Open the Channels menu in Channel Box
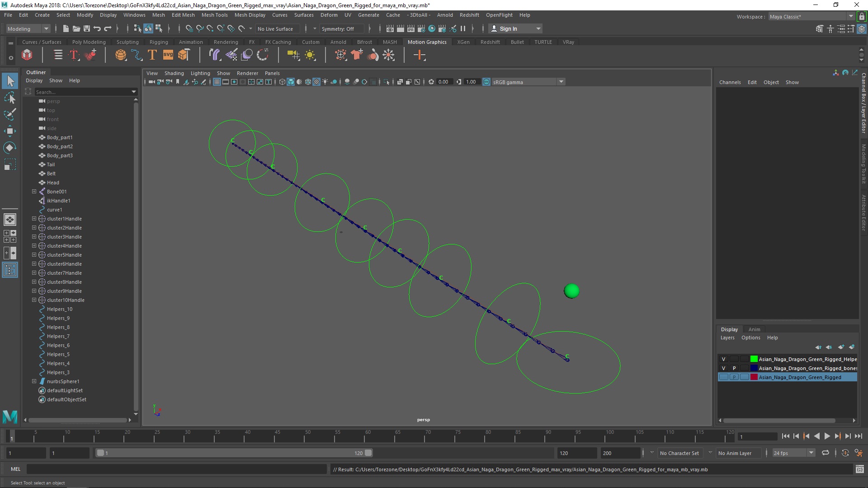This screenshot has width=868, height=488. (730, 82)
